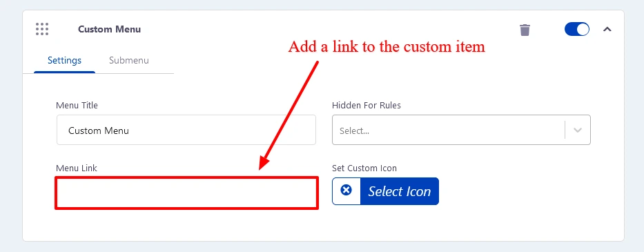
Task: Switch to the Settings tab
Action: 64,61
